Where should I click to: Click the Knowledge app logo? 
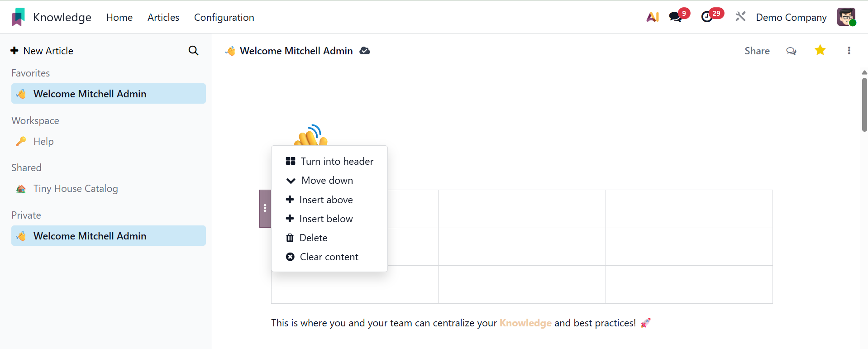18,17
